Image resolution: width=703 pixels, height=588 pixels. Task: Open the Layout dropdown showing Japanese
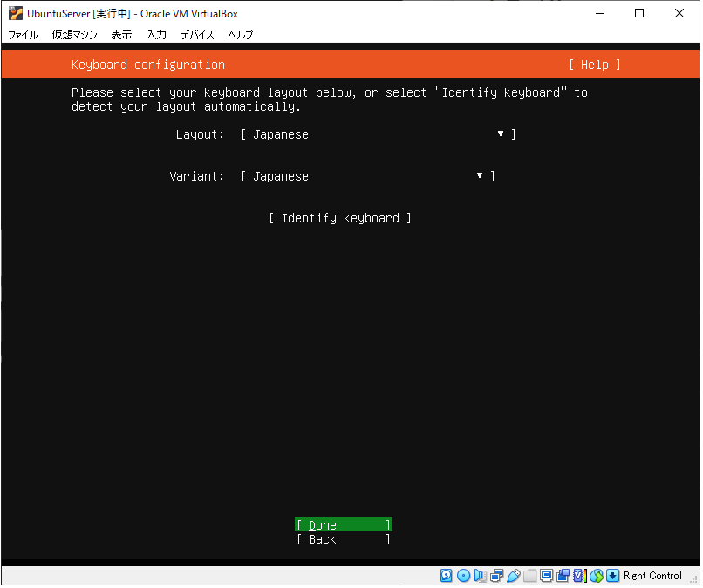click(378, 134)
